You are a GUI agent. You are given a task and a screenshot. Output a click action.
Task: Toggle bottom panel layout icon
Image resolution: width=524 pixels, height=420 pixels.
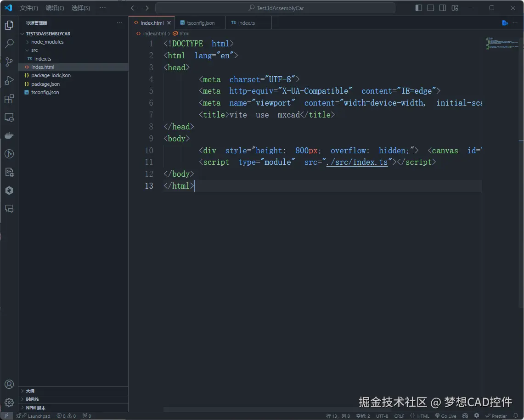coord(430,8)
